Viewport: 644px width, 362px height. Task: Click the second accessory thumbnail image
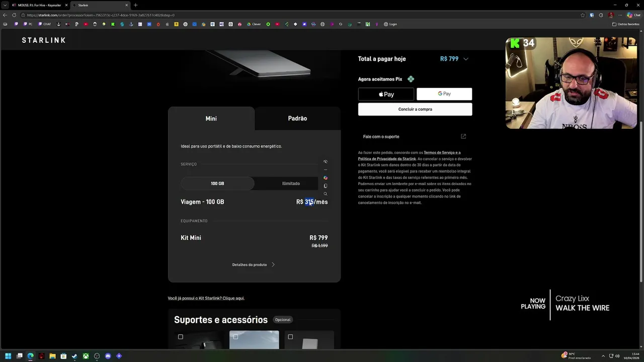point(254,340)
